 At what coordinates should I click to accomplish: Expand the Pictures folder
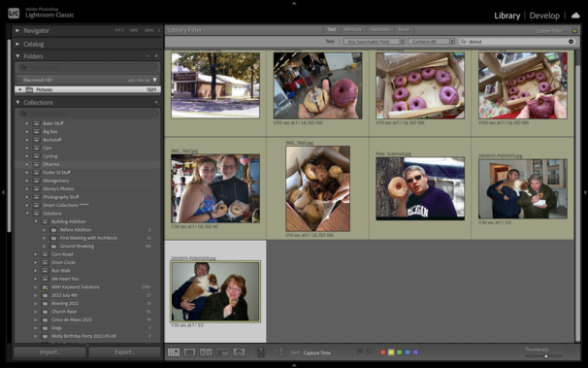(20, 89)
